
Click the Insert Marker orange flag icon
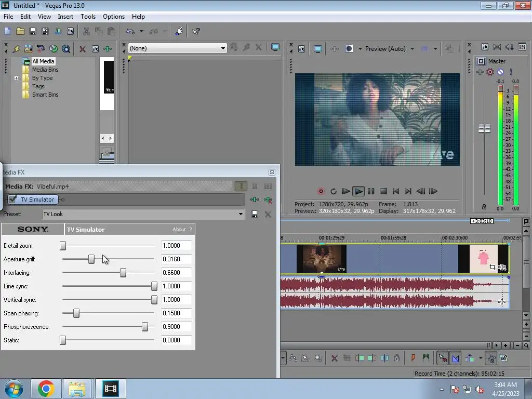click(x=413, y=357)
